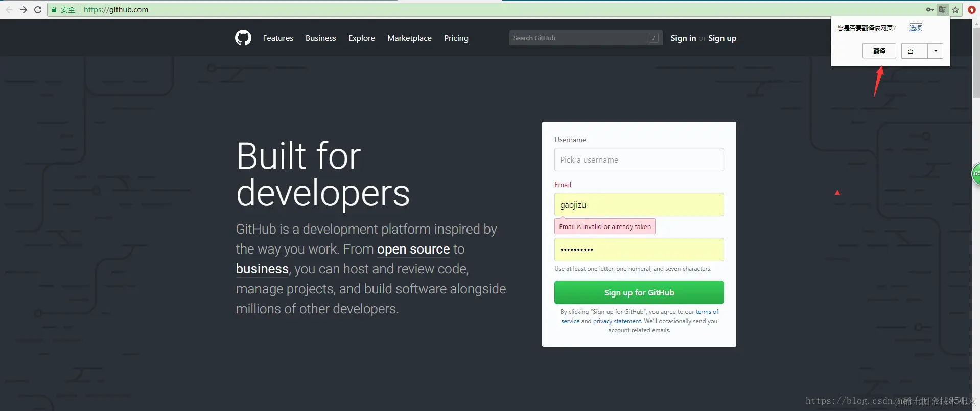Click the 翻译 translate button in popup
Screen dimensions: 980x411
tap(879, 51)
